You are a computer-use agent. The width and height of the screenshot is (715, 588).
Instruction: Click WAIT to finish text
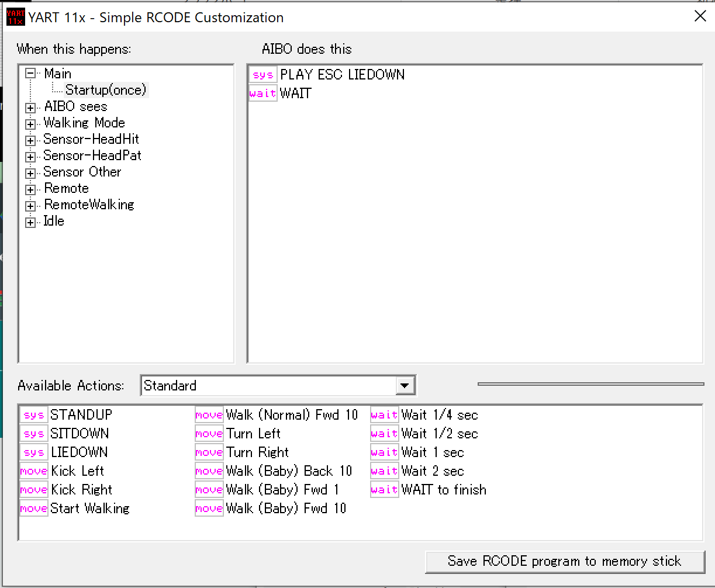point(444,490)
